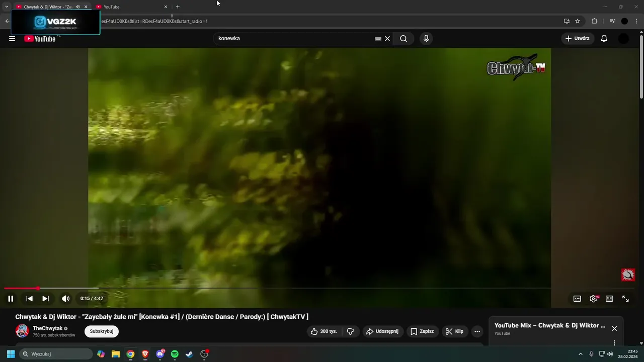This screenshot has height=362, width=644.
Task: Switch to theater mode
Action: tap(609, 299)
